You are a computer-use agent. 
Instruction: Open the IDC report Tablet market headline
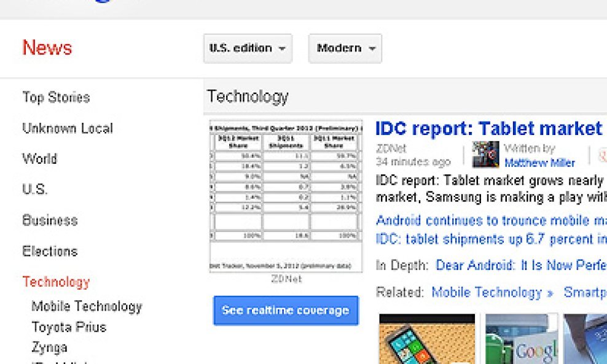pyautogui.click(x=490, y=128)
